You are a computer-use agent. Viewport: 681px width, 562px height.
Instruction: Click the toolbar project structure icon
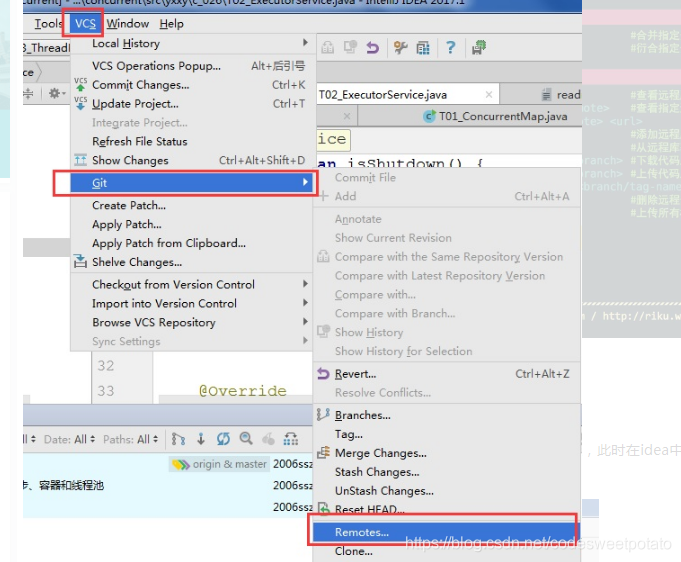(423, 47)
